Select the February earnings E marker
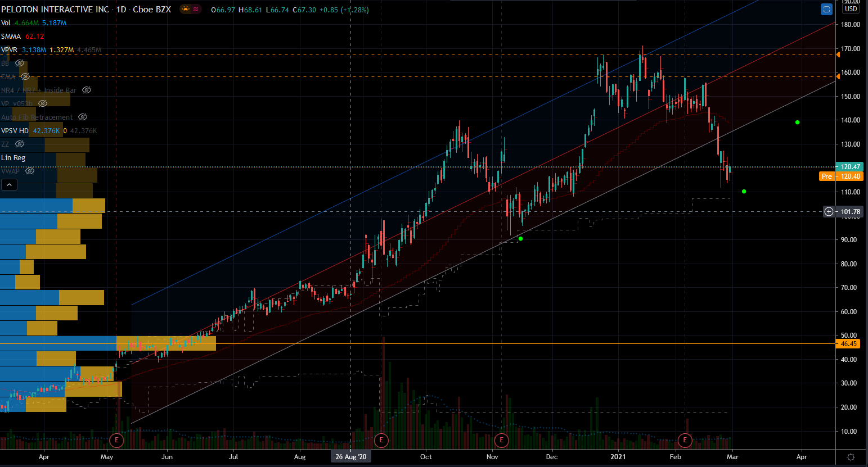 click(685, 439)
